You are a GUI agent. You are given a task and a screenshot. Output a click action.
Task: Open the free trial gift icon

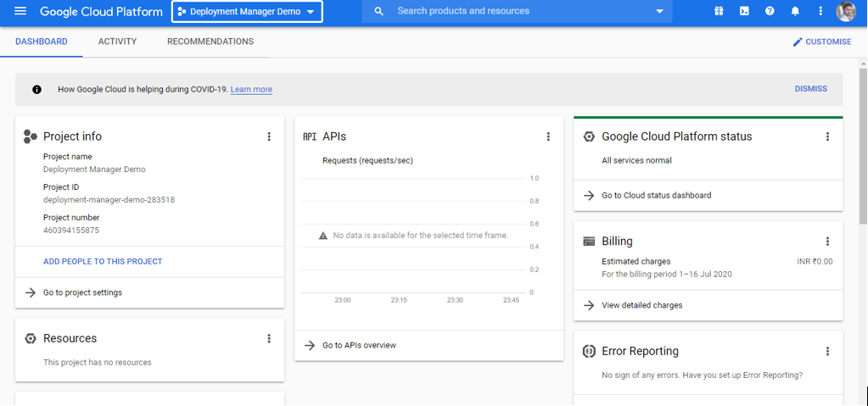coord(719,11)
